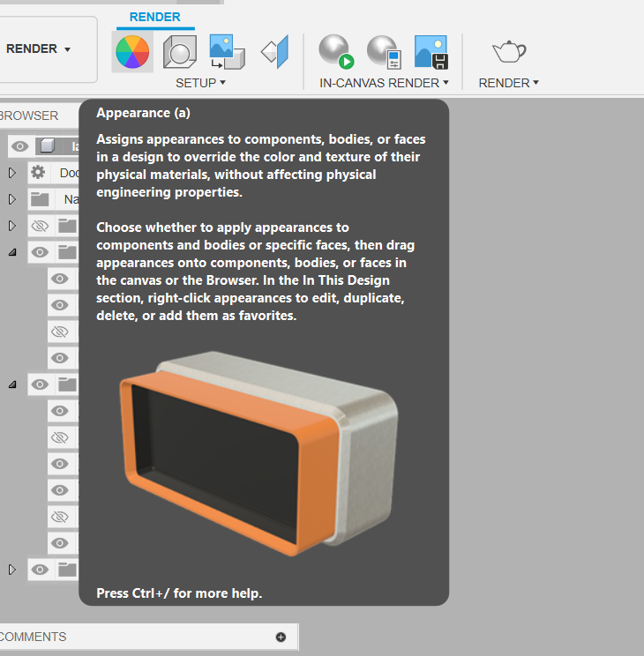Launch Render with the teapot icon

point(509,52)
